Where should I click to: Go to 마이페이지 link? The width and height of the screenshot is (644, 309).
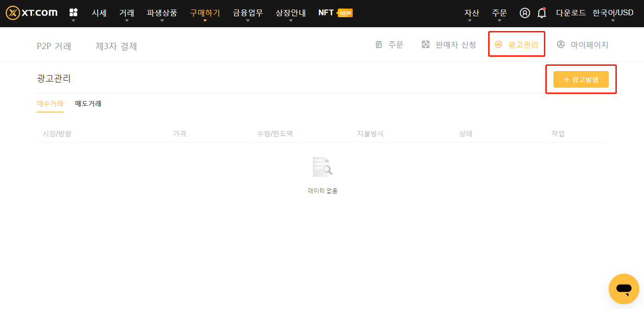[590, 45]
